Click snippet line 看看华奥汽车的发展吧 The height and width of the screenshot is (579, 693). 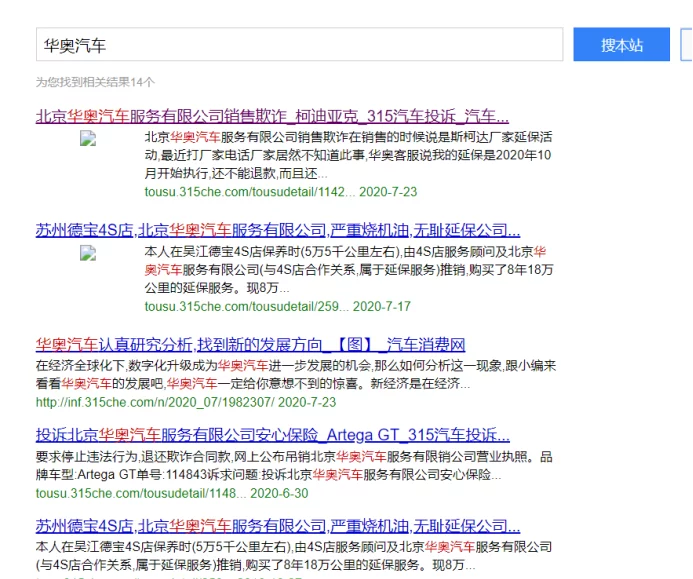pyautogui.click(x=253, y=384)
